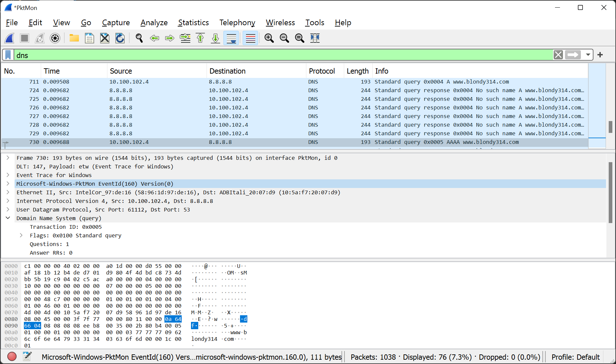616x364 pixels.
Task: Sort by Protocol column header
Action: point(325,71)
